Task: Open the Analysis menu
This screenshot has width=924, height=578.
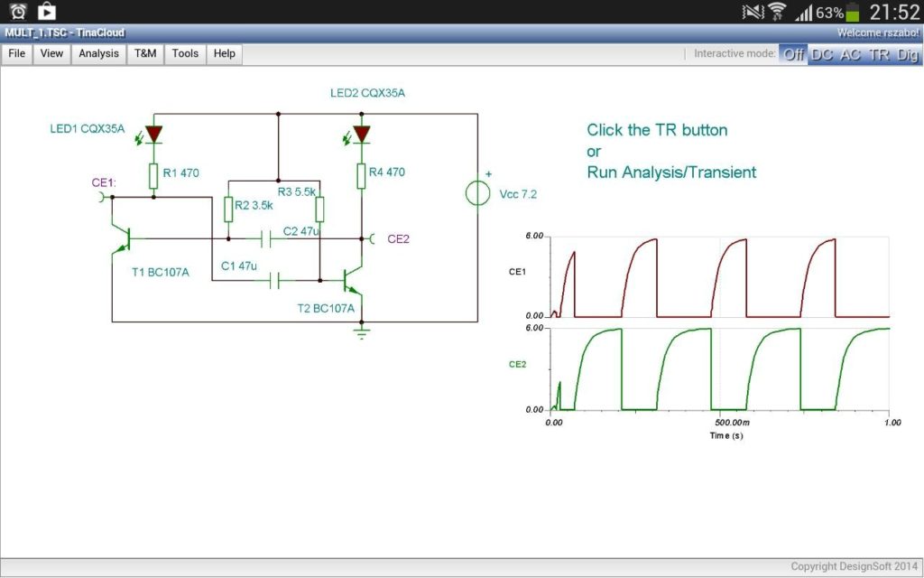Action: click(97, 54)
